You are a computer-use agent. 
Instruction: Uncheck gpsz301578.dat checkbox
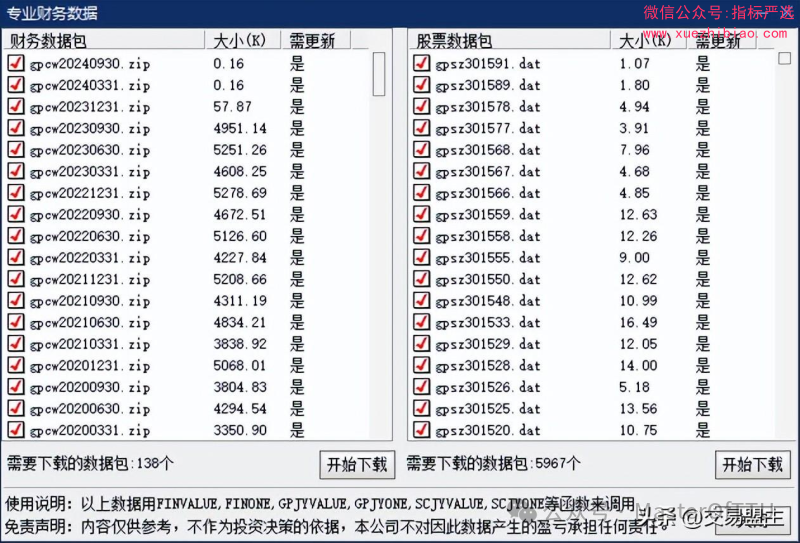421,106
